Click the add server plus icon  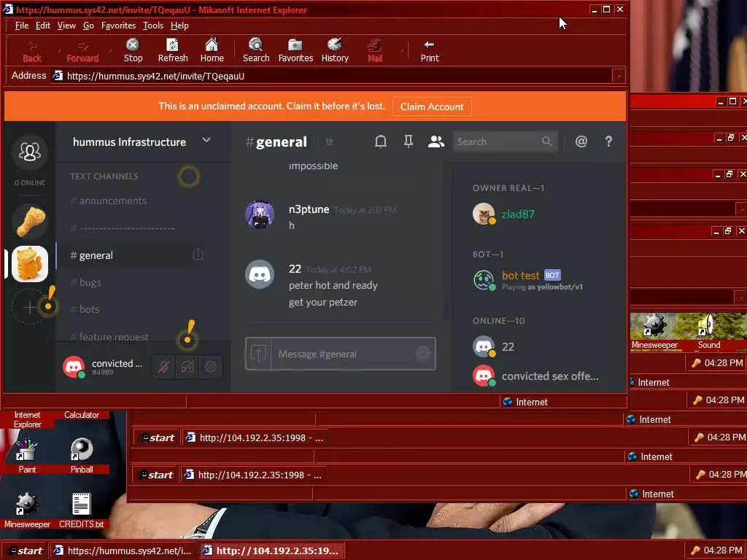pos(29,307)
